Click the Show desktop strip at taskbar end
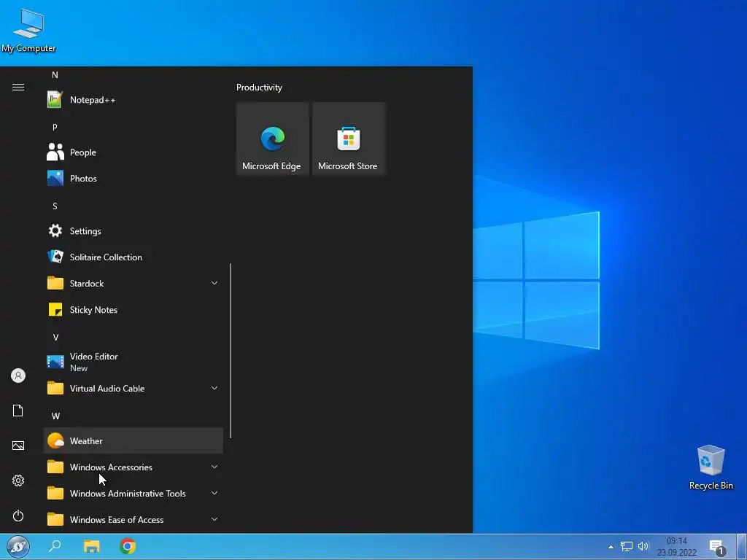Image resolution: width=747 pixels, height=560 pixels. (x=742, y=547)
